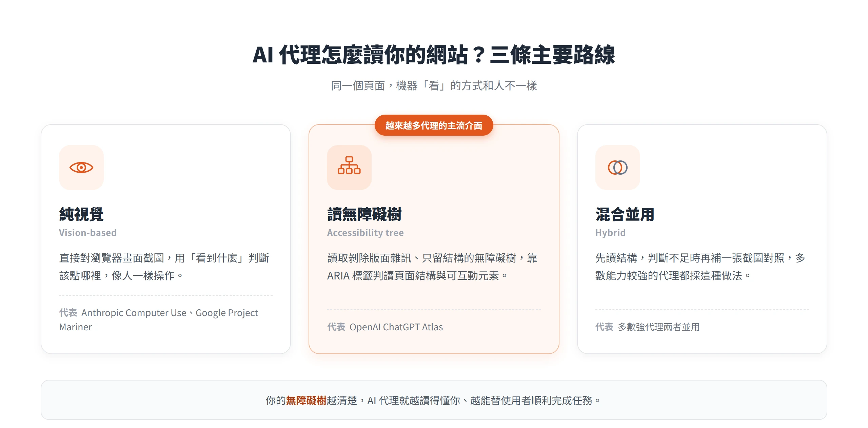
Task: Click the description starting 先讀結構
Action: (x=701, y=267)
